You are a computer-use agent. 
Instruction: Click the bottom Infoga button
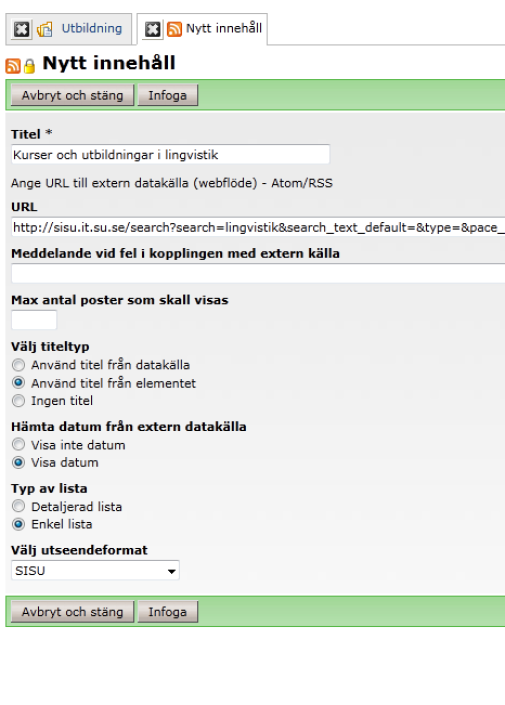pos(168,612)
